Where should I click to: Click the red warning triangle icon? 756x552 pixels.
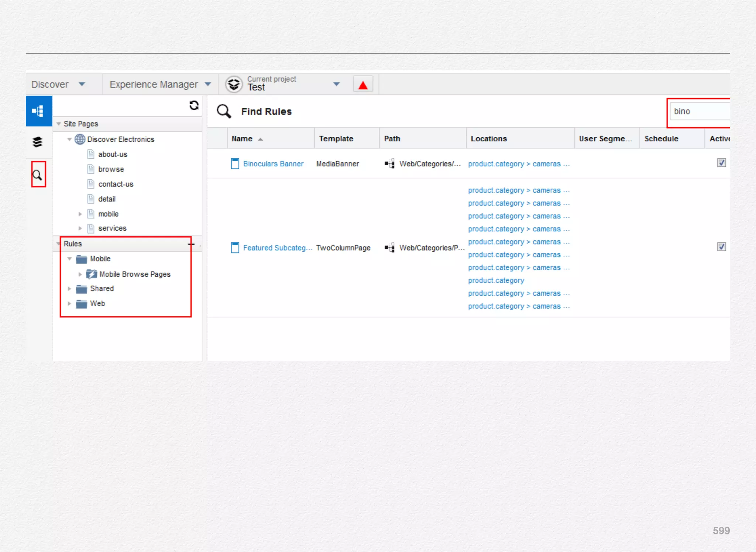tap(363, 85)
